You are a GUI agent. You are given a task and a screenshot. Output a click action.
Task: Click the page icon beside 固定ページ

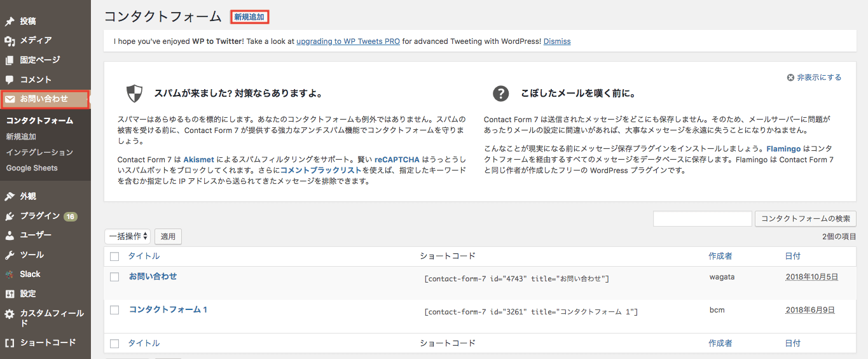[10, 60]
